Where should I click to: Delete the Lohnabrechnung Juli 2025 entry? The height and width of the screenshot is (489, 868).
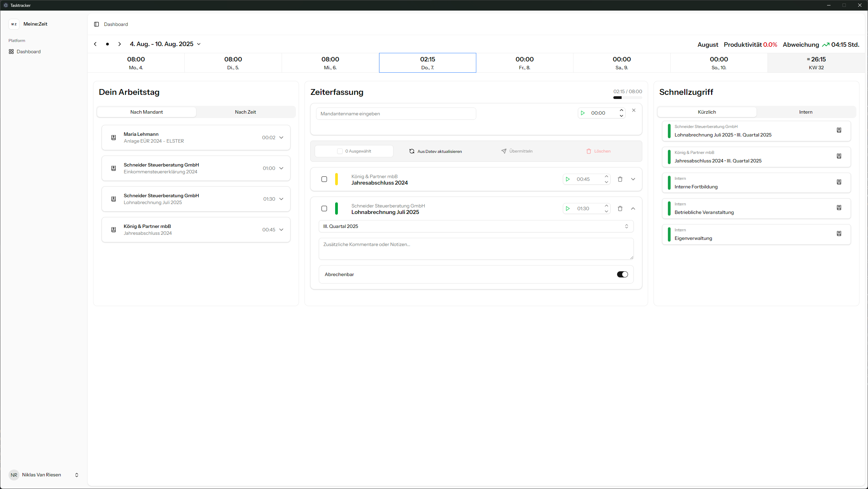(x=620, y=208)
